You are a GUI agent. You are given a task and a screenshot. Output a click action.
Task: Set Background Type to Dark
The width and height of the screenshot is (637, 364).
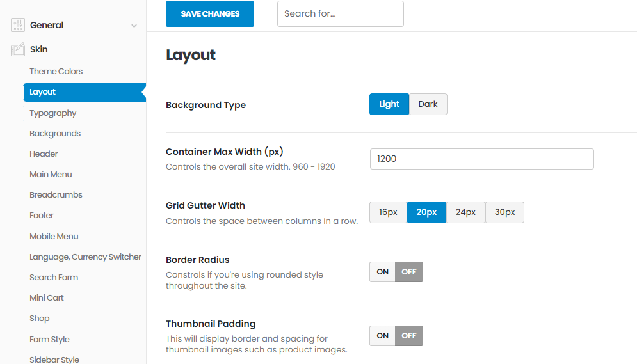point(428,104)
